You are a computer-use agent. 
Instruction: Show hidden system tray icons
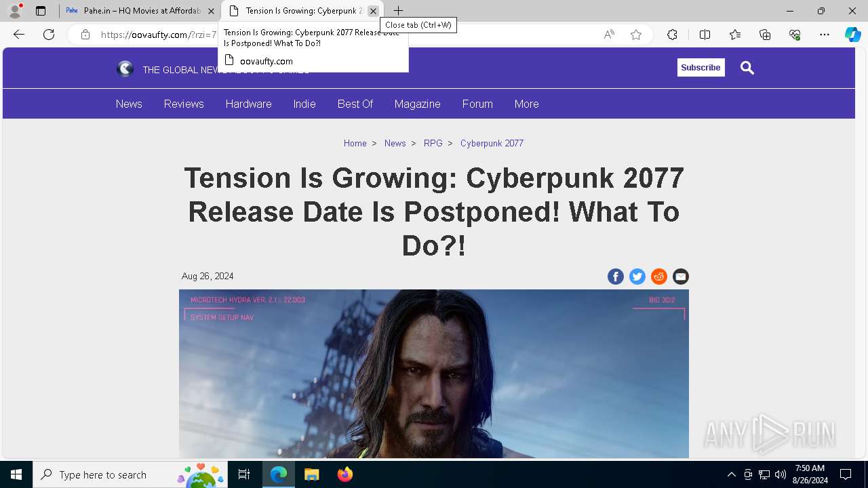point(731,474)
